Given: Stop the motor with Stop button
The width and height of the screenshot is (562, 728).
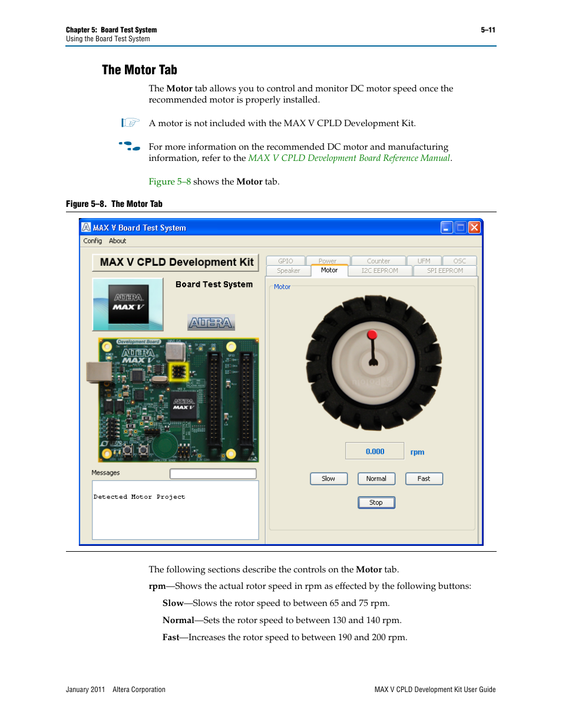Looking at the screenshot, I should point(376,502).
